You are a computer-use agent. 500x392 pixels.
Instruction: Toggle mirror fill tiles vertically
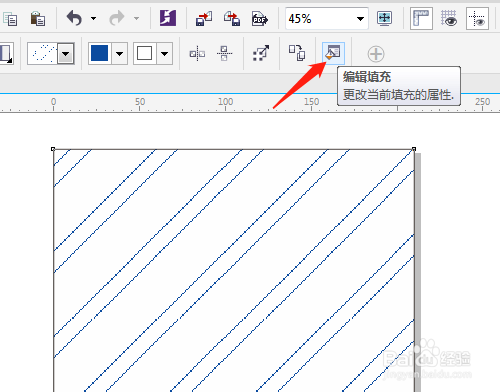point(224,53)
